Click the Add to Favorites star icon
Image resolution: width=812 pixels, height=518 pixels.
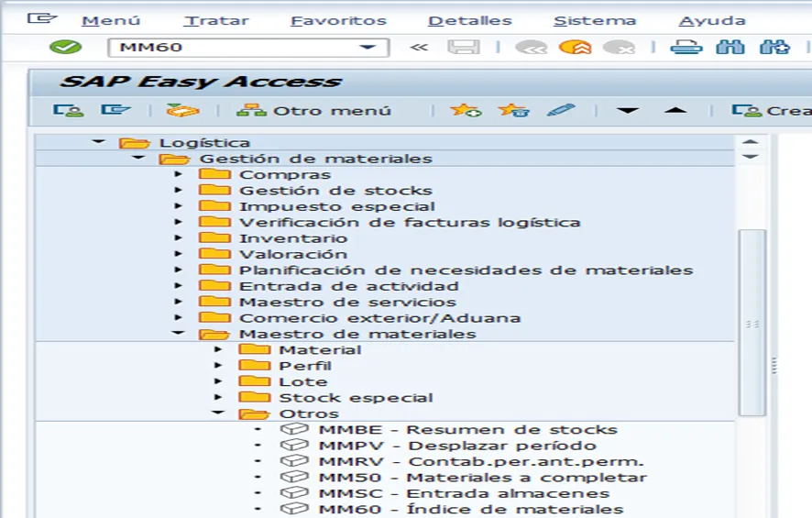[x=466, y=110]
